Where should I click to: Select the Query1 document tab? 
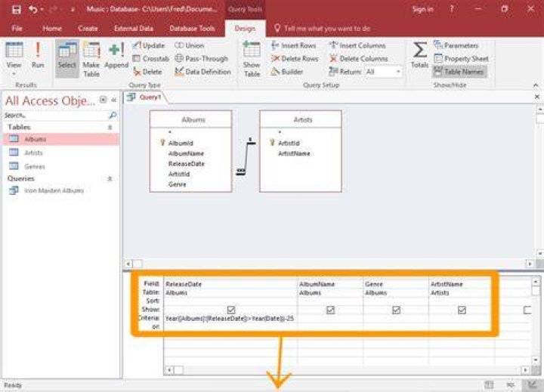[146, 97]
